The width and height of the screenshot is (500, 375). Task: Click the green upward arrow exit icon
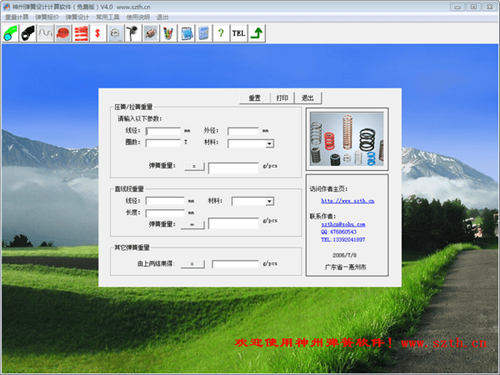(256, 33)
